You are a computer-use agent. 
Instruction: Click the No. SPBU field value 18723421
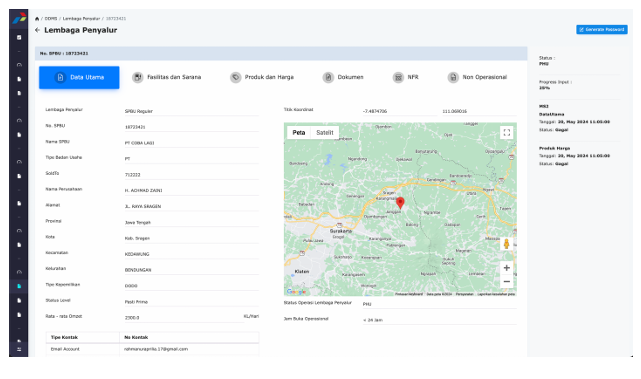pos(192,127)
